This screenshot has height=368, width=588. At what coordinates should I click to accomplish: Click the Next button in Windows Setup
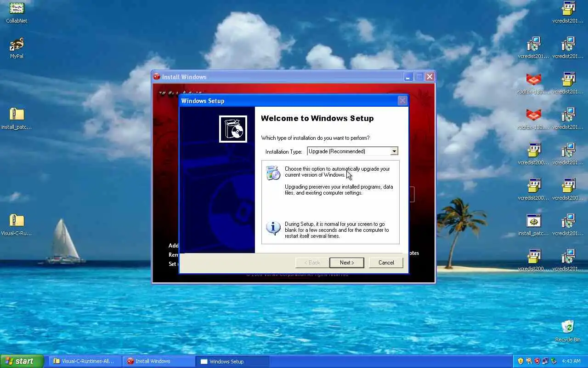pos(347,263)
